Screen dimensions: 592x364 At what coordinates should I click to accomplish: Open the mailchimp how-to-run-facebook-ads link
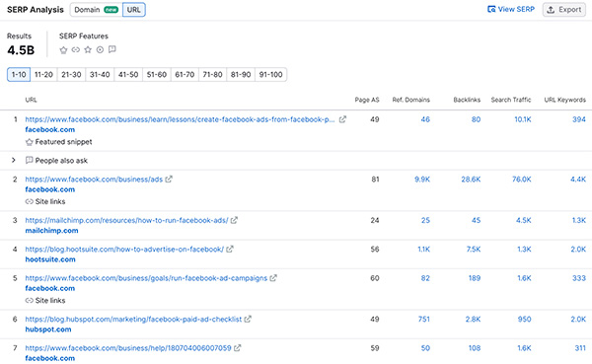pos(127,220)
